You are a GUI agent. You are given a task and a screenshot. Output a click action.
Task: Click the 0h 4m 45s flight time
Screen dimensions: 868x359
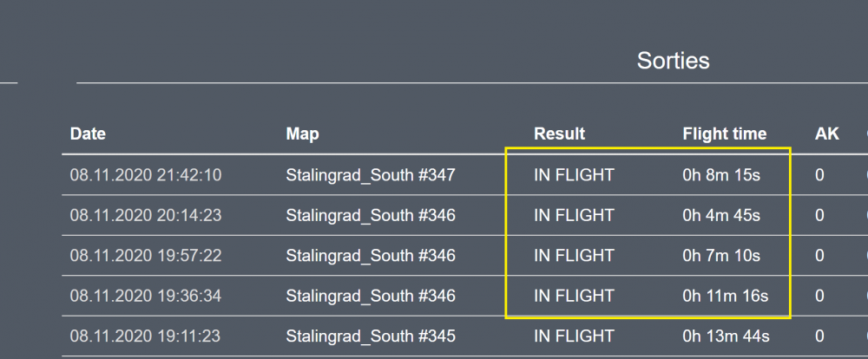pos(721,215)
